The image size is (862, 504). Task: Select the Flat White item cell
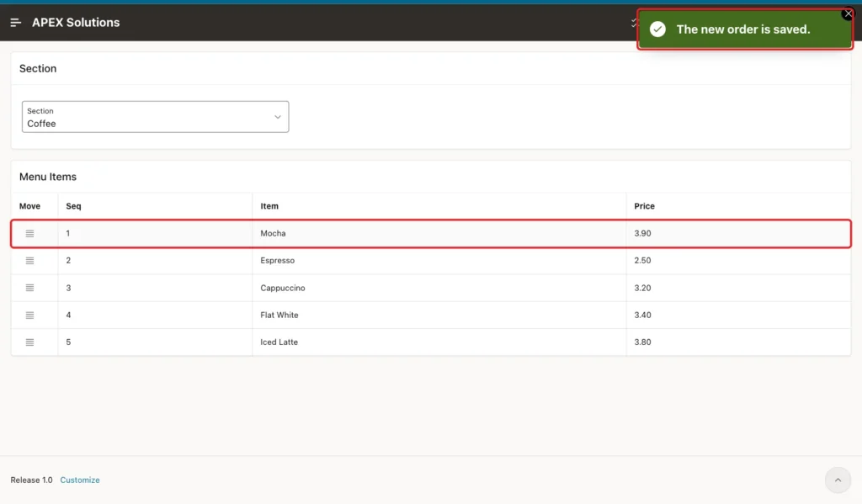click(x=439, y=315)
